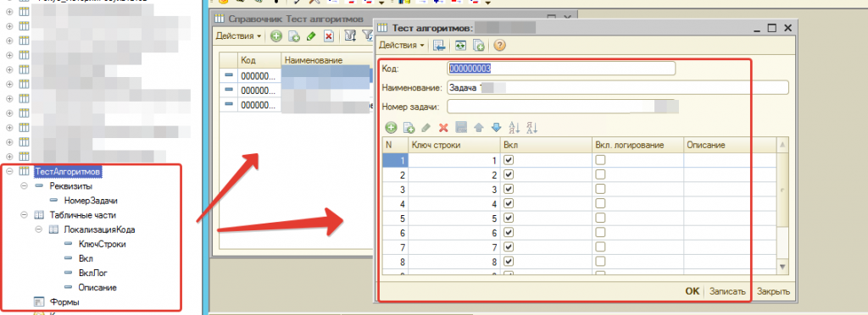Add a row with the green plus above table
This screenshot has height=315, width=868.
pyautogui.click(x=391, y=128)
